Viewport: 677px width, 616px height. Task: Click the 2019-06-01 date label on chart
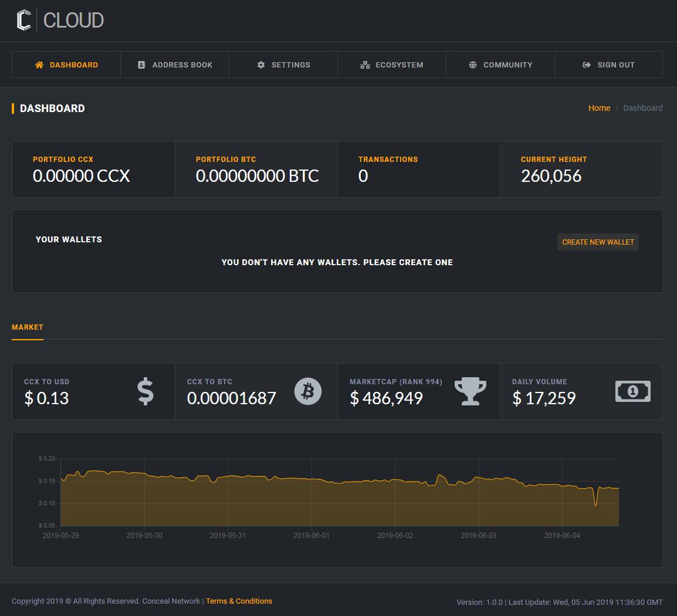pyautogui.click(x=312, y=536)
